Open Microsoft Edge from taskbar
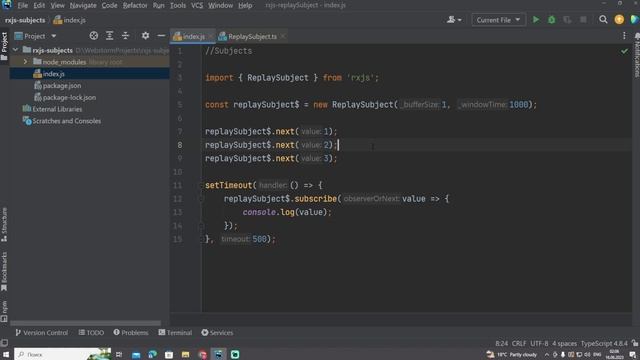Screen dimensions: 640x360 point(152,354)
